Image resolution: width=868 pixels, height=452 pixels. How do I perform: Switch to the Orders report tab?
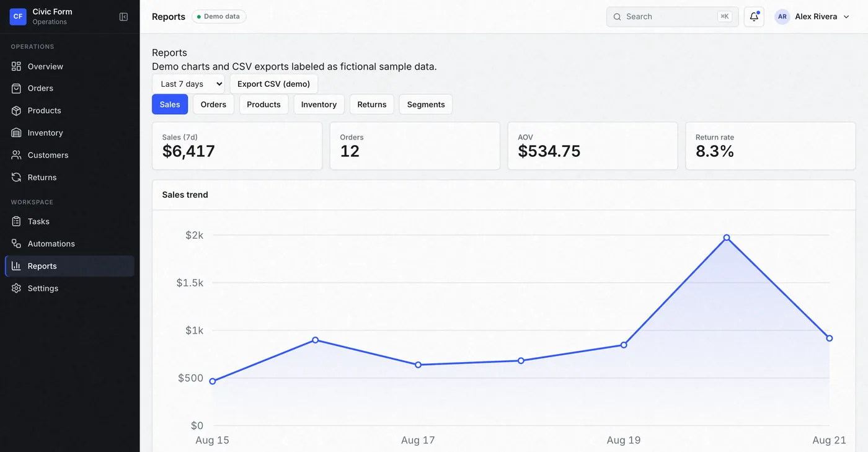point(213,104)
